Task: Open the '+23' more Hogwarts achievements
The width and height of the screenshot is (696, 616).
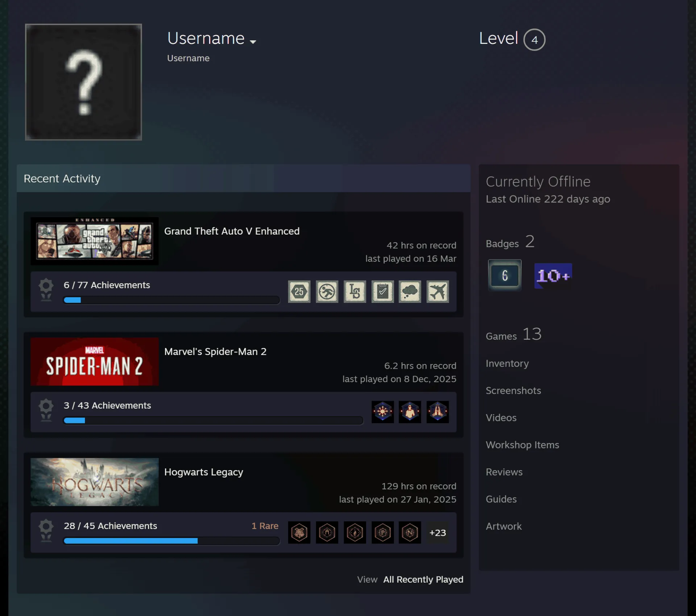Action: pos(438,533)
